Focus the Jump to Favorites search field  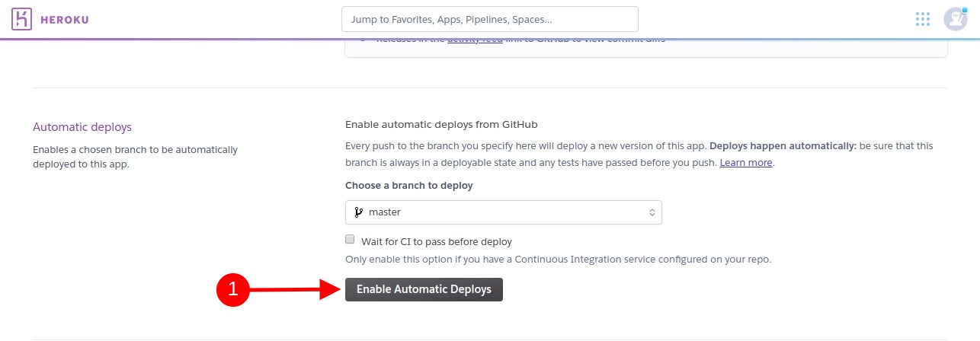490,19
